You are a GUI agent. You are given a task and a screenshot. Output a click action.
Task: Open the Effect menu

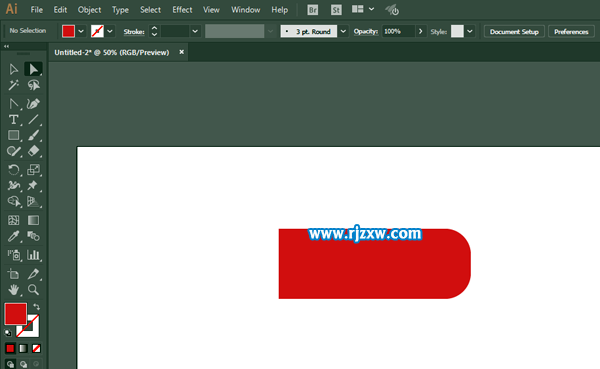pos(182,10)
